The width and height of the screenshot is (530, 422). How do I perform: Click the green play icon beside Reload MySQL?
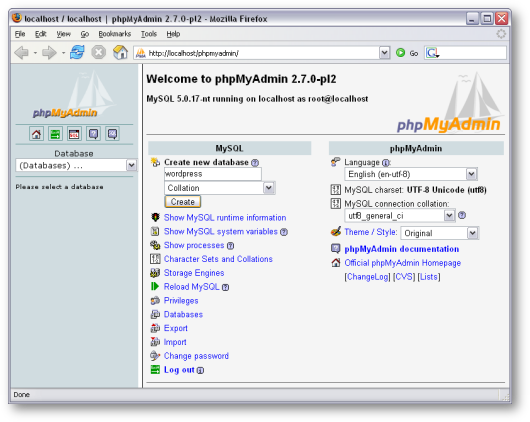tap(155, 286)
